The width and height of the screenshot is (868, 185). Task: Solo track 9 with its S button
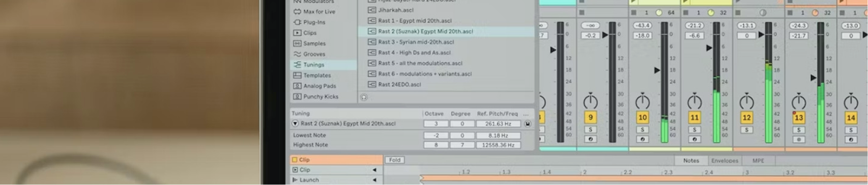tap(590, 130)
